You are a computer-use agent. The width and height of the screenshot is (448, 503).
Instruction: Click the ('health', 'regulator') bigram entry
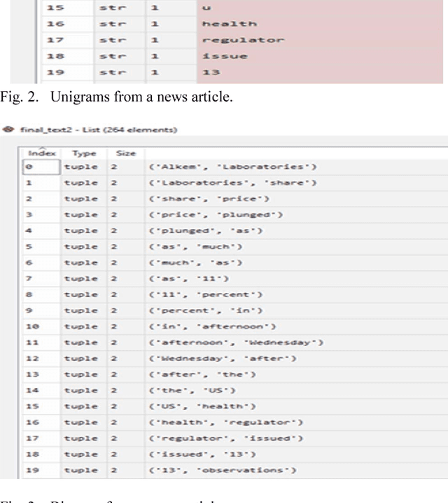click(x=227, y=422)
